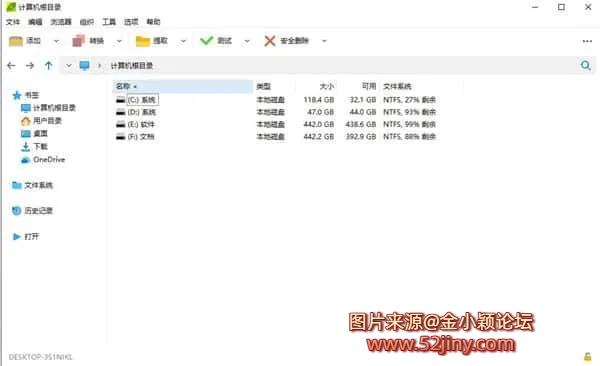Click DESKTOP hostname in the status bar
This screenshot has width=600, height=366.
pos(40,357)
